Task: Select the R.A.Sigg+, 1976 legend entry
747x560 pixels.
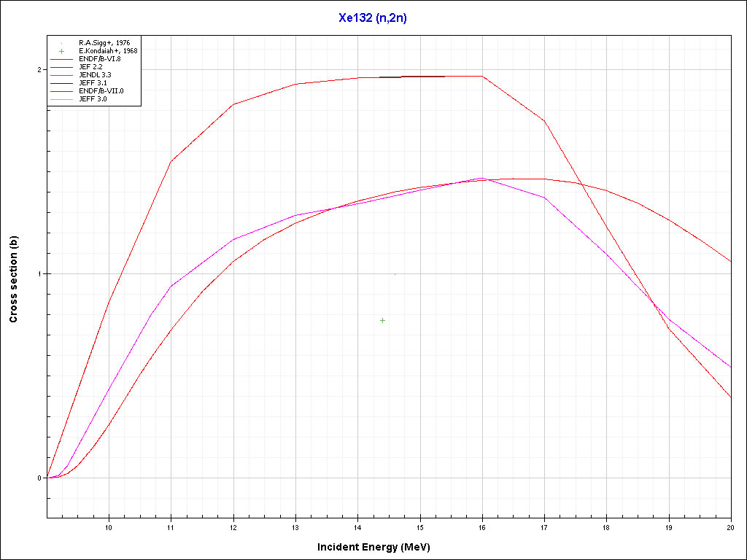Action: point(104,44)
